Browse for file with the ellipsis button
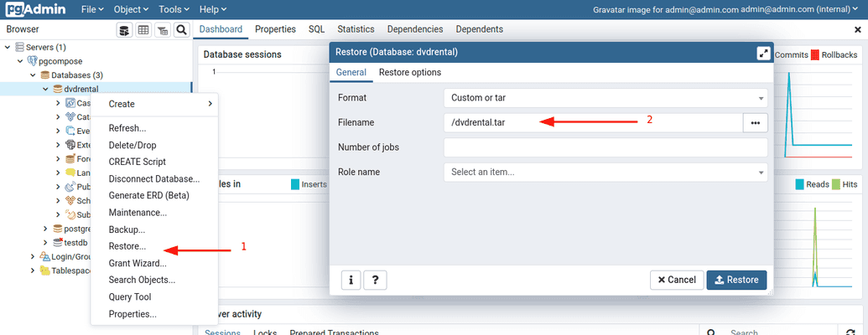This screenshot has height=335, width=868. click(x=755, y=123)
